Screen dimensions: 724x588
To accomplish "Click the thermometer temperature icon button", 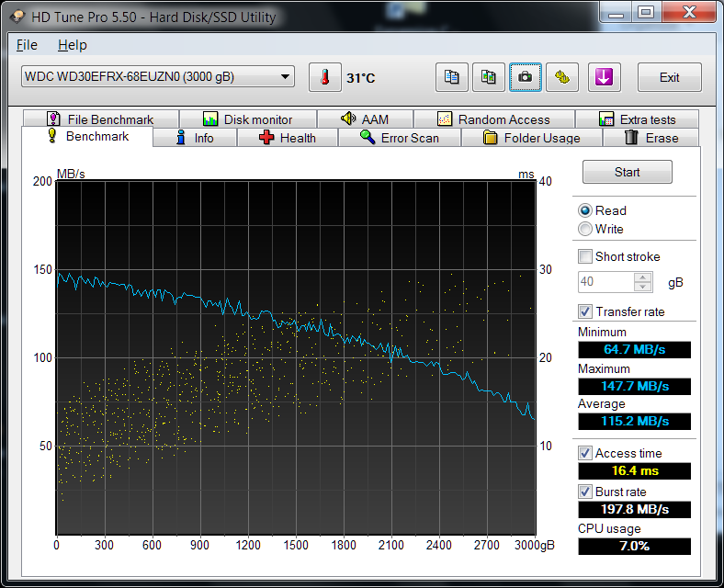I will [324, 77].
